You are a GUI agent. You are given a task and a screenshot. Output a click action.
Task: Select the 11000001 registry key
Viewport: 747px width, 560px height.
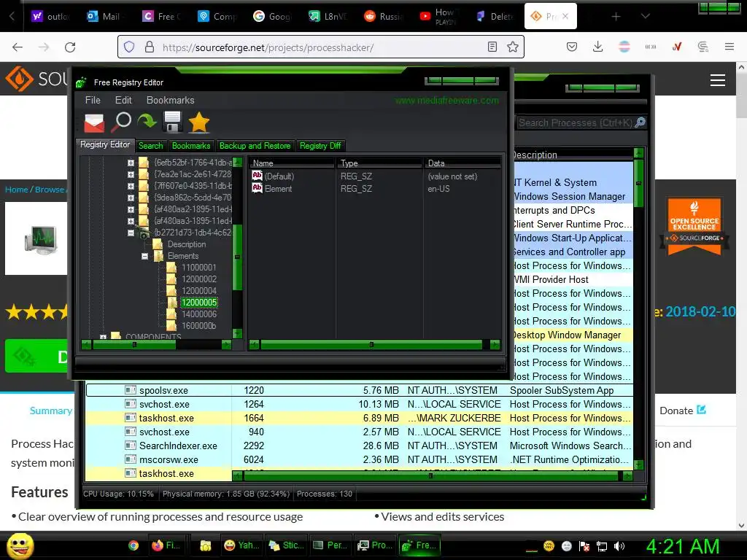point(198,268)
